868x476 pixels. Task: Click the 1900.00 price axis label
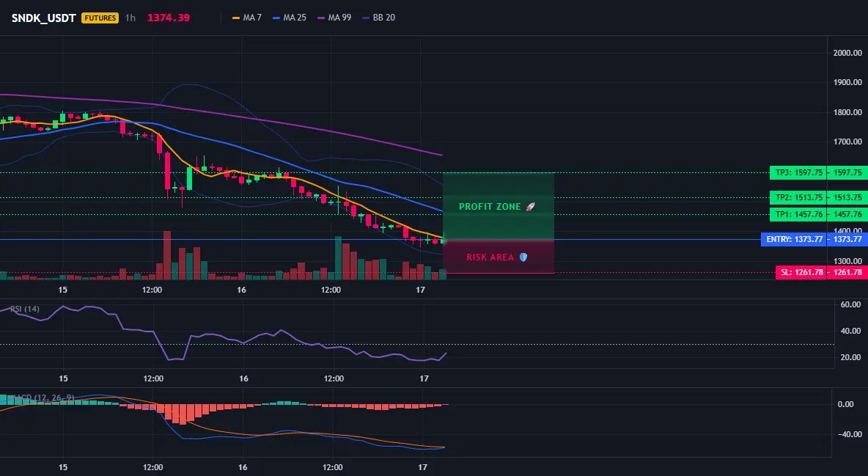847,83
